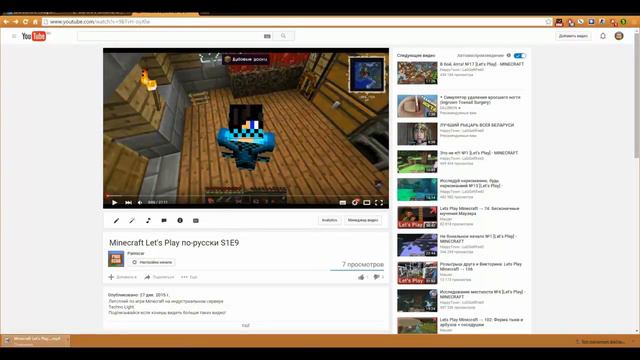Toggle subtitles in the video player
This screenshot has width=640, height=360.
343,202
